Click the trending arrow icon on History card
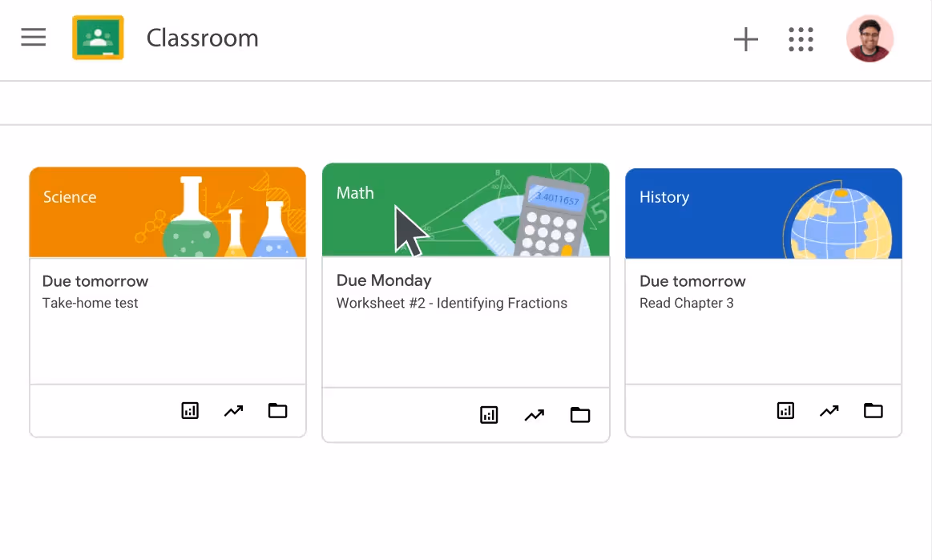 click(x=829, y=410)
